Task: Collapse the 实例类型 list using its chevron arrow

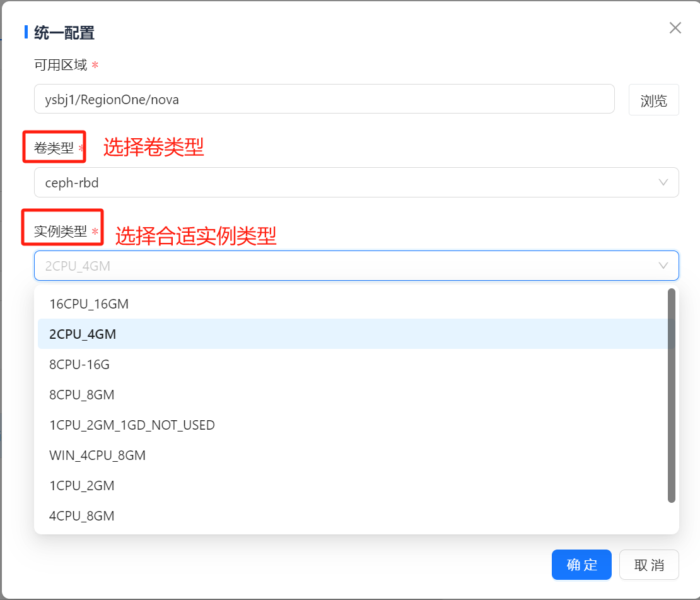Action: click(x=663, y=266)
